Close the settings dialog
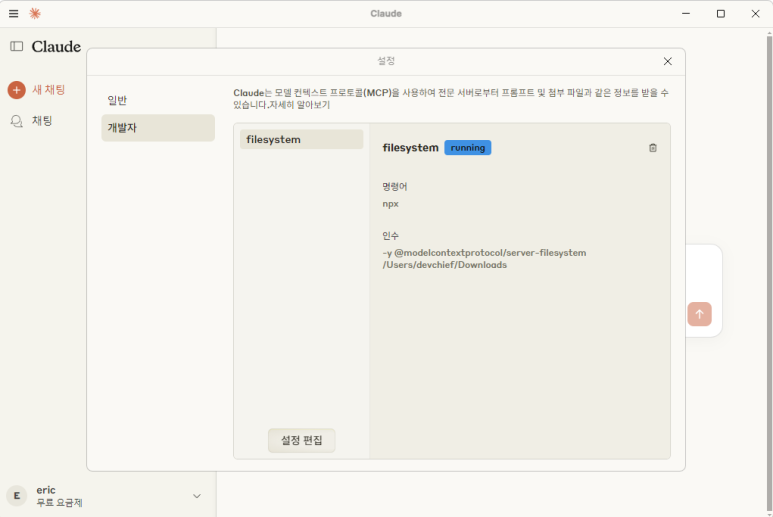 click(x=668, y=61)
